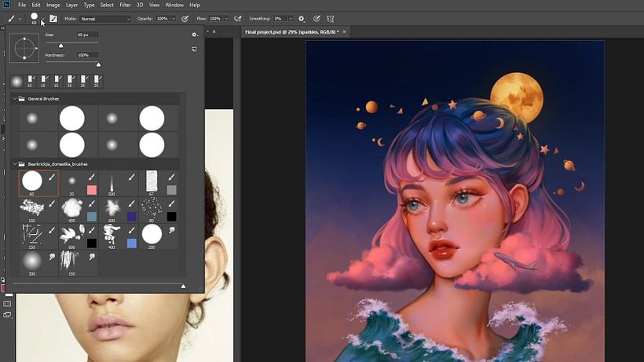The image size is (644, 362).
Task: Select the textured 67 brush preset
Action: pyautogui.click(x=158, y=183)
